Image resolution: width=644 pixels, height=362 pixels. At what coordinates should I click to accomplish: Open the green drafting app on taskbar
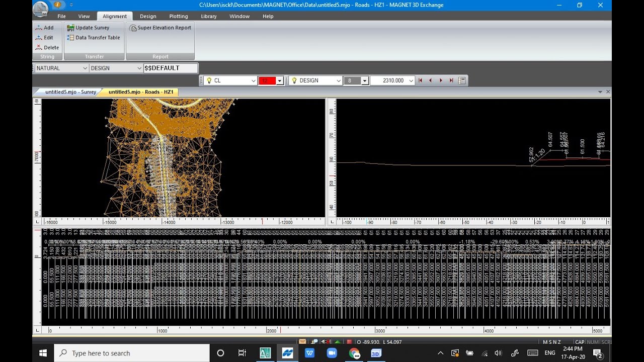(265, 353)
